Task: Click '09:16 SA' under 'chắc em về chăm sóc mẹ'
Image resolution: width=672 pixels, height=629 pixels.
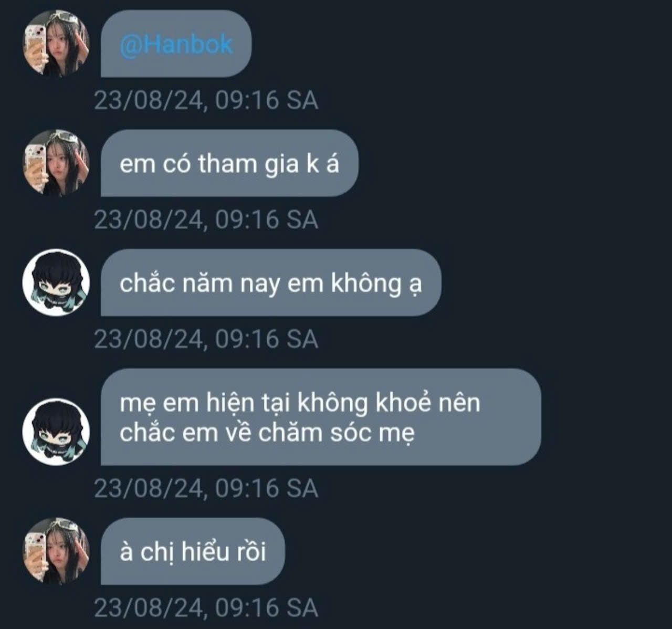Action: 267,488
